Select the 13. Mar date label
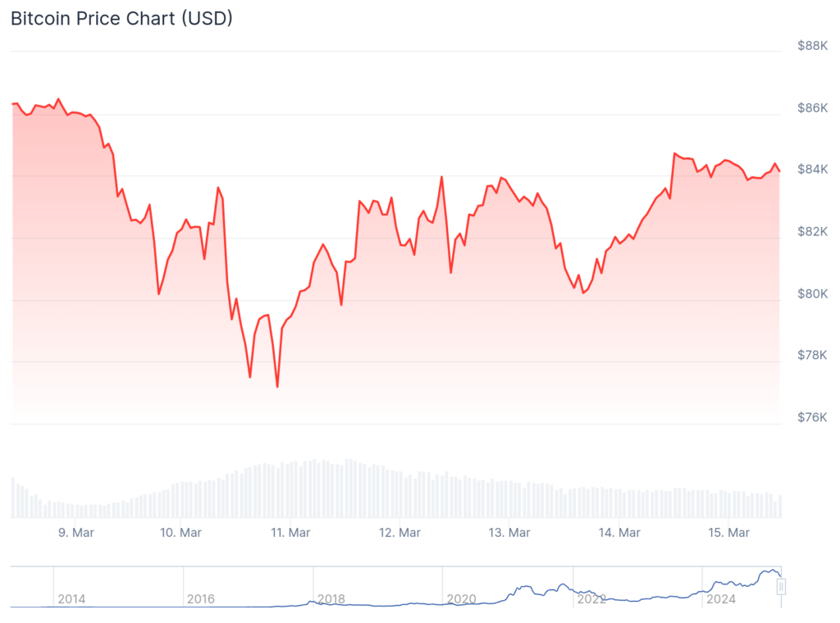 click(x=509, y=533)
